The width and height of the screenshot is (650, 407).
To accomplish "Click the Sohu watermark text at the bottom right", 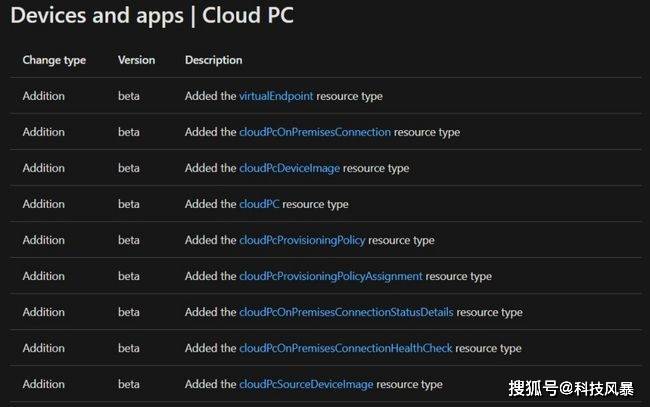I will pos(571,389).
